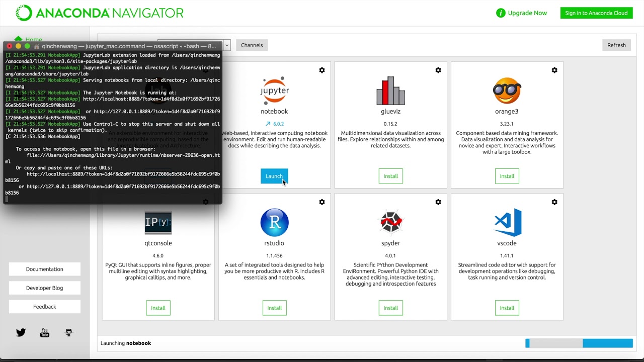Install spyder
This screenshot has width=644, height=362.
pos(390,308)
